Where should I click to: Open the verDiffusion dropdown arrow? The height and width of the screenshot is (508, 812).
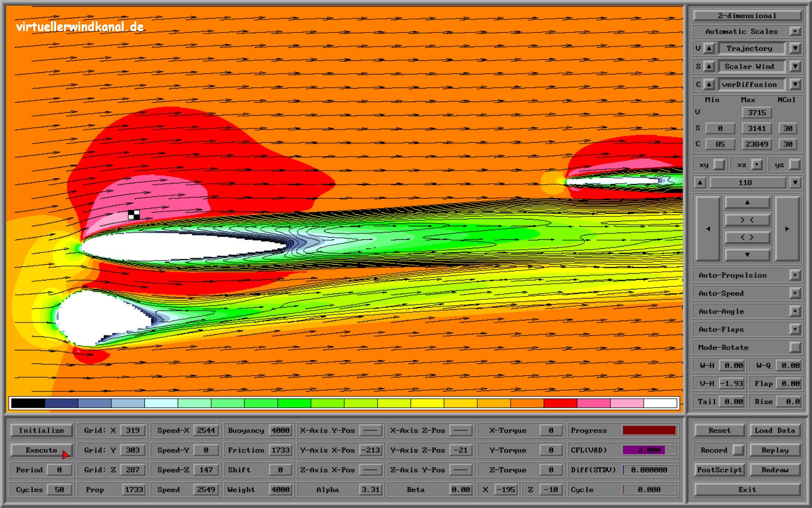(x=795, y=84)
